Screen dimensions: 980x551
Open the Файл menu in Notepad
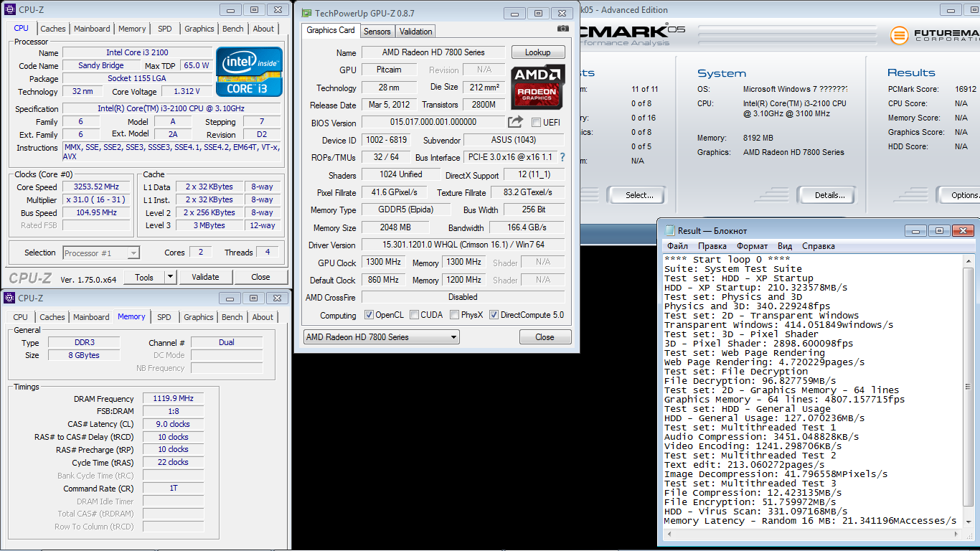[677, 246]
